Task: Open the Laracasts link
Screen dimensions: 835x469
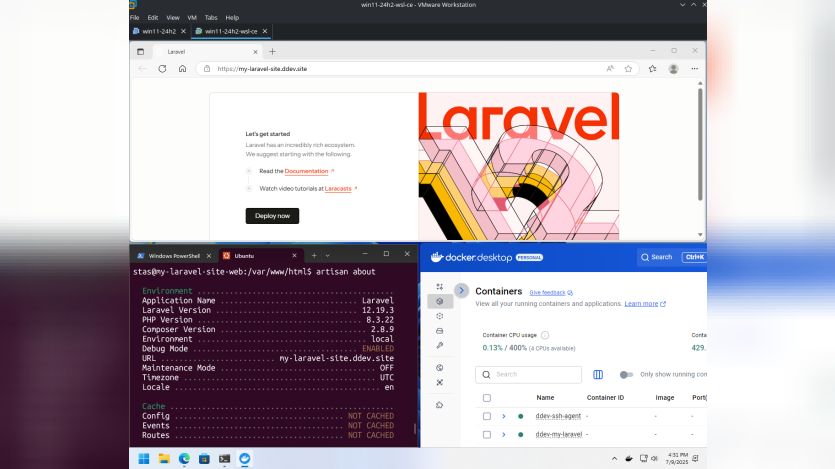Action: point(338,188)
